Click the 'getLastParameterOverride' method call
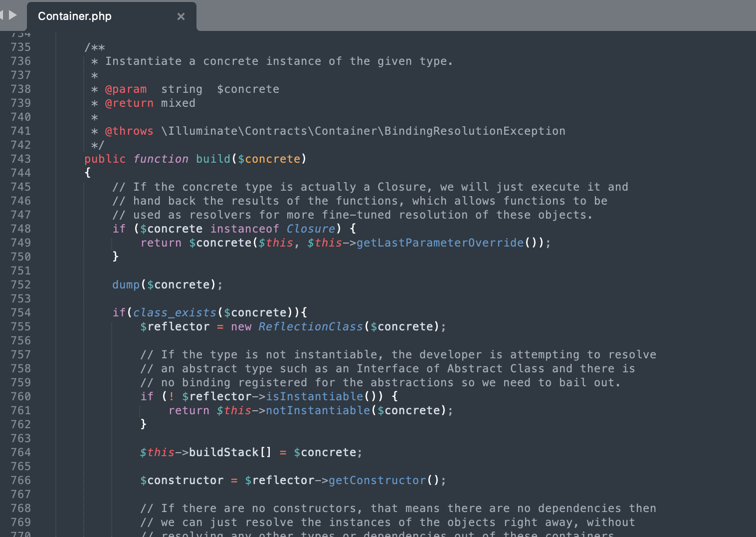This screenshot has width=756, height=537. coord(440,243)
